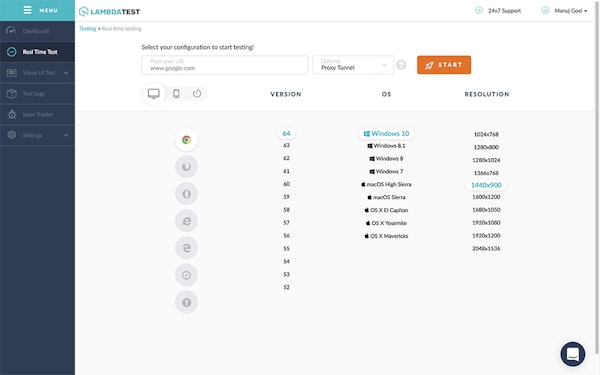Pick the Yandex browser icon
600x375 pixels.
[186, 302]
